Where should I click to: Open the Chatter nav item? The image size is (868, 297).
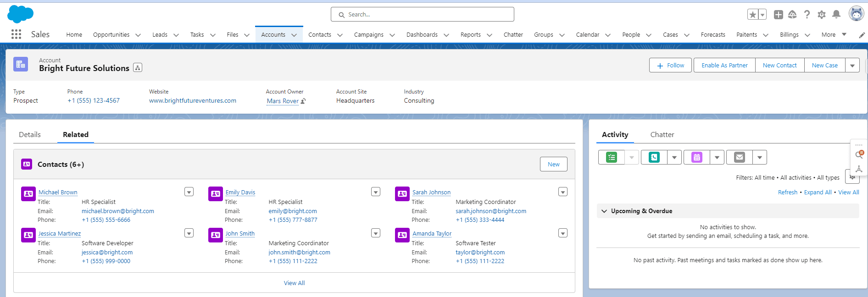coord(513,35)
